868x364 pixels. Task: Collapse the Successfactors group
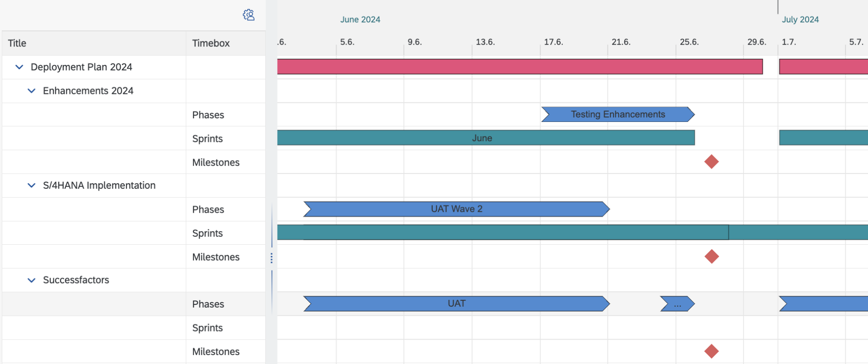click(31, 280)
